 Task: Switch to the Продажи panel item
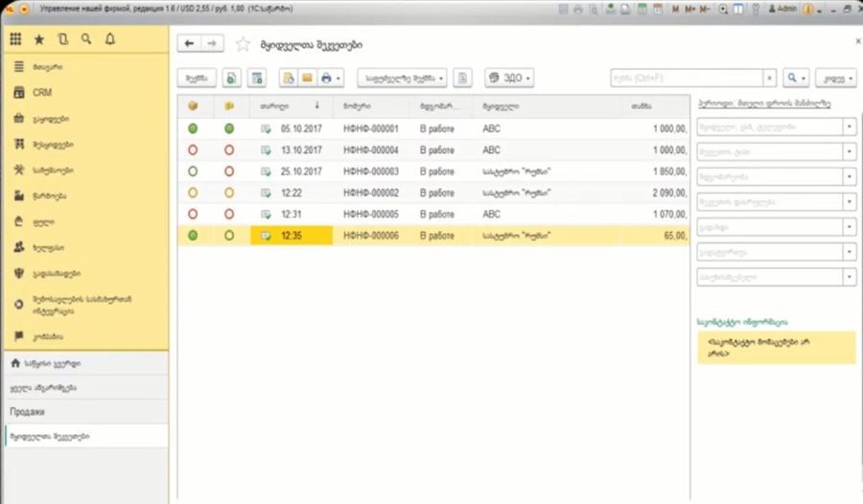tap(28, 411)
